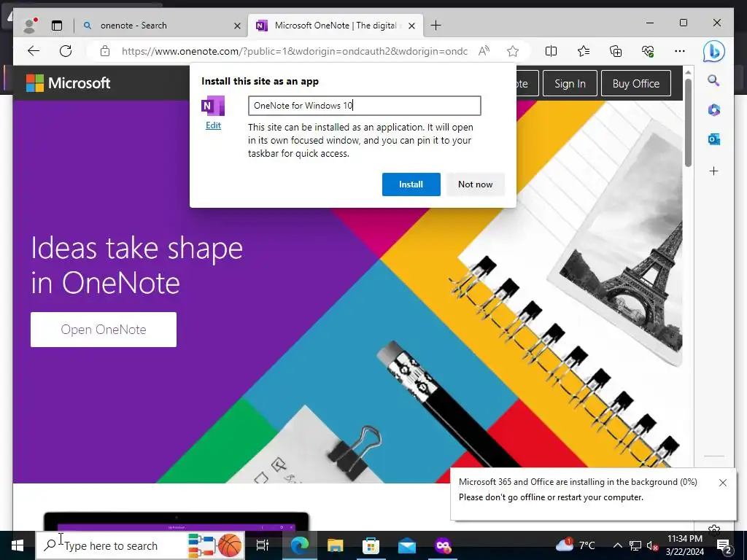Open Mail app from taskbar
The image size is (747, 560).
point(407,545)
